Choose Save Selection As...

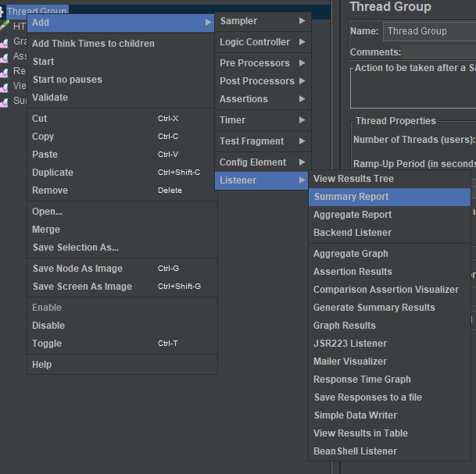coord(122,248)
